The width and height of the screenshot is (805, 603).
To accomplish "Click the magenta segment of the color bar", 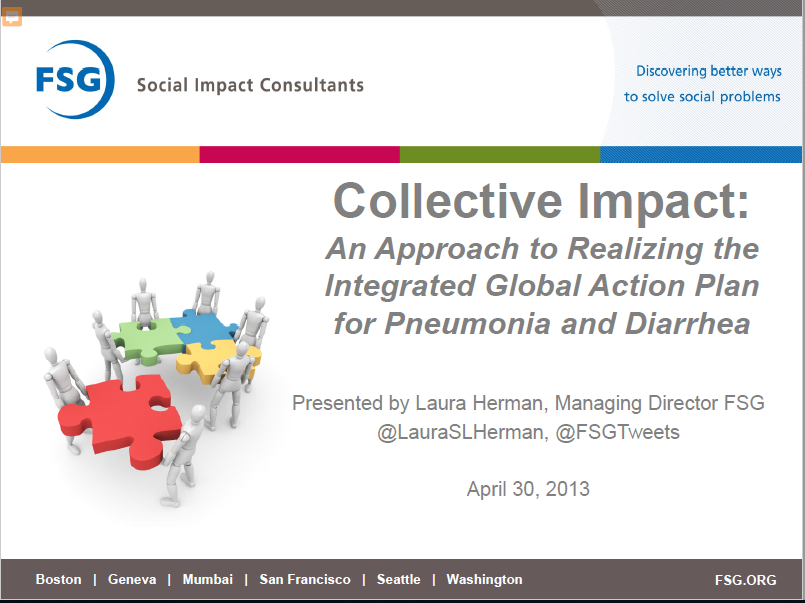I will [x=299, y=154].
